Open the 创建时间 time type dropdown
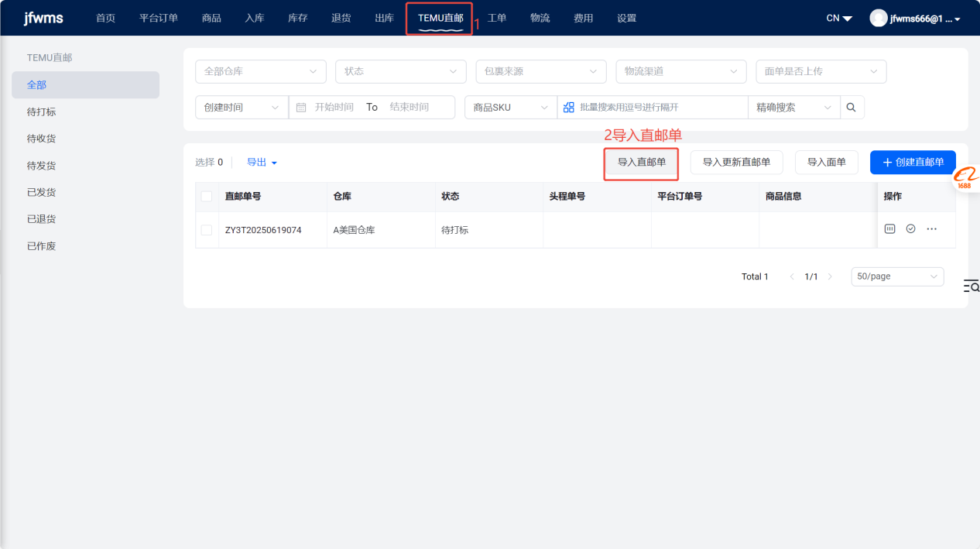This screenshot has height=549, width=980. (x=242, y=107)
